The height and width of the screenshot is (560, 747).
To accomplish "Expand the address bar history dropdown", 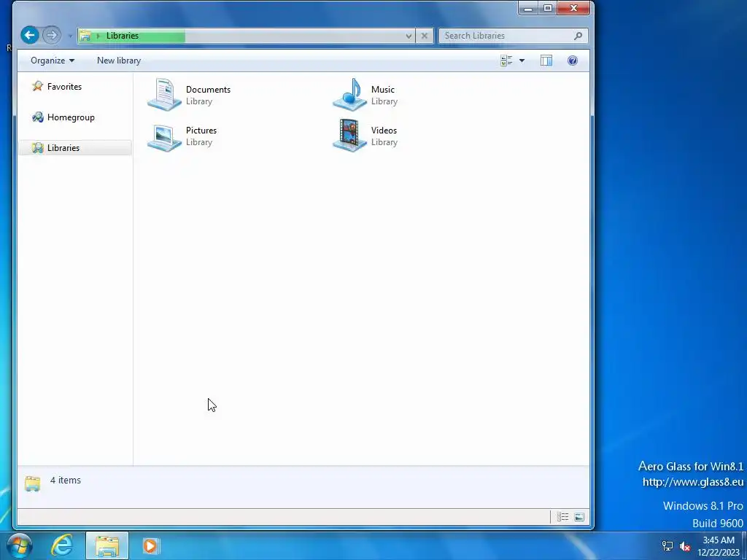I will (x=409, y=36).
